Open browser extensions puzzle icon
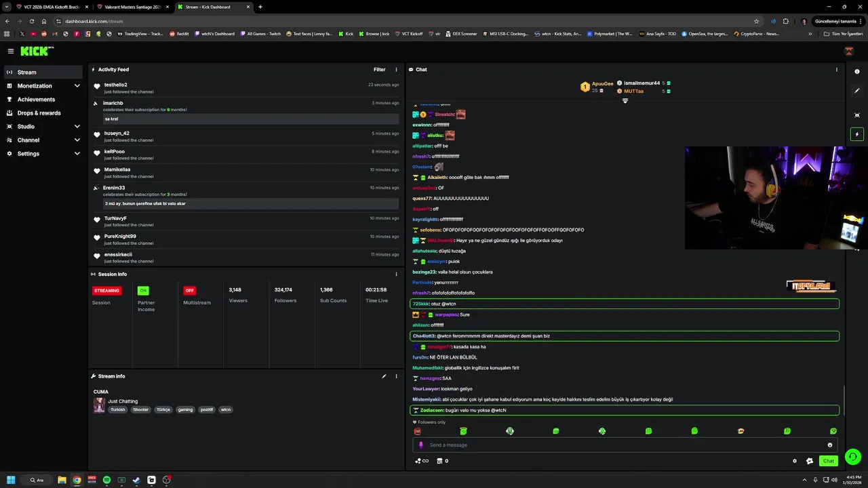This screenshot has width=868, height=488. [x=786, y=21]
